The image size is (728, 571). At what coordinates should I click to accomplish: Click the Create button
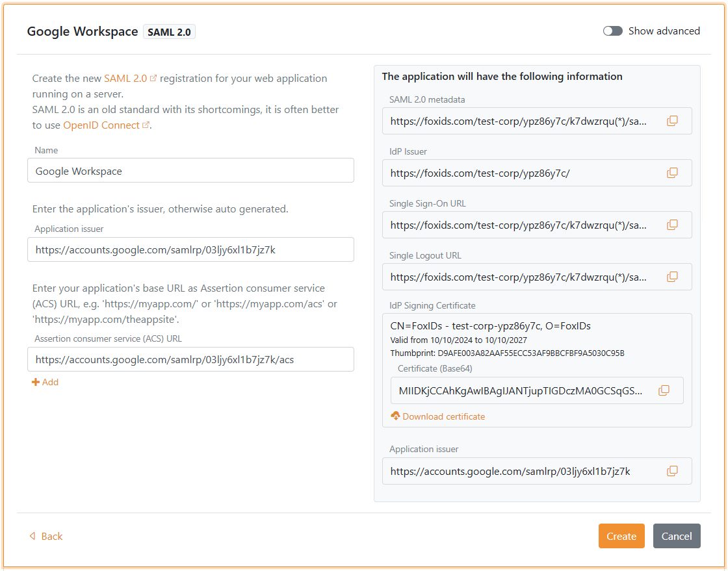point(621,536)
